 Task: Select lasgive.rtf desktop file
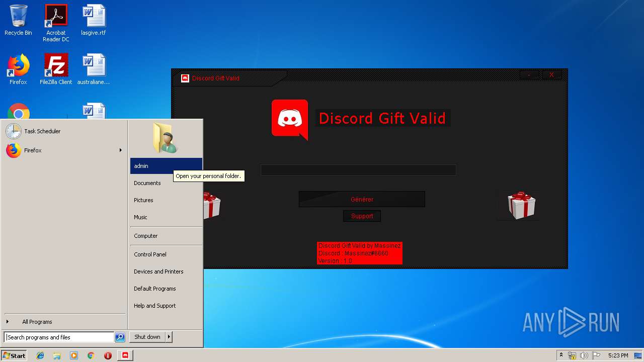click(94, 20)
